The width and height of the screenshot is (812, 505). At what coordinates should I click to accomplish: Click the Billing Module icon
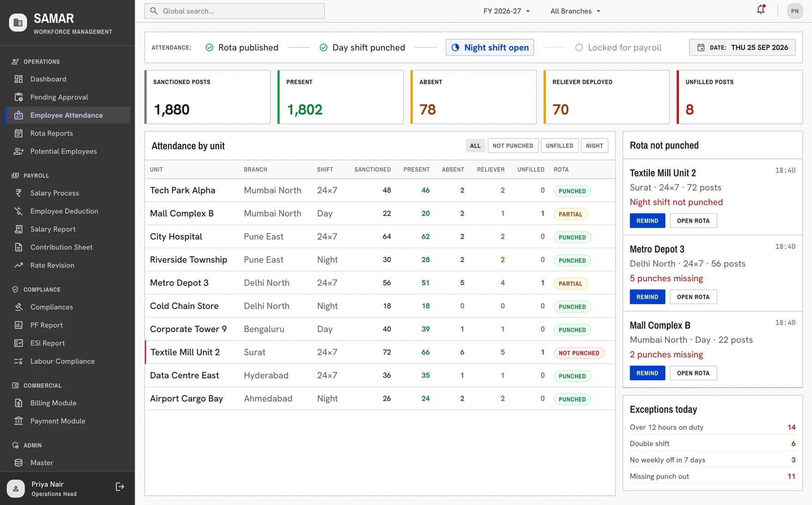18,403
